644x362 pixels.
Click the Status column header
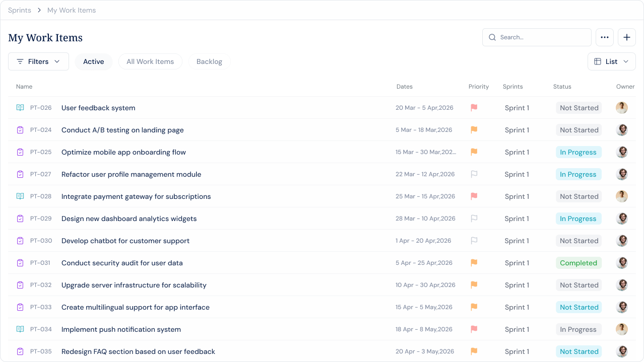point(562,87)
